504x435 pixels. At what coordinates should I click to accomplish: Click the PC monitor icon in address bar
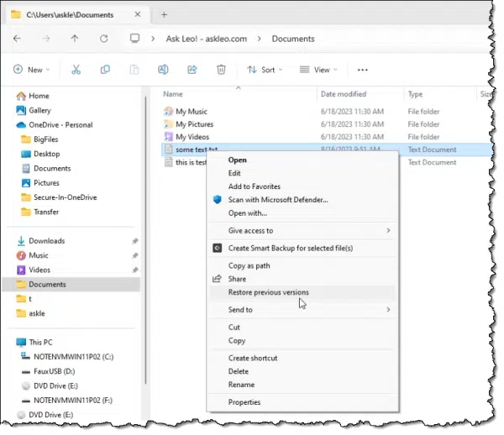[134, 39]
